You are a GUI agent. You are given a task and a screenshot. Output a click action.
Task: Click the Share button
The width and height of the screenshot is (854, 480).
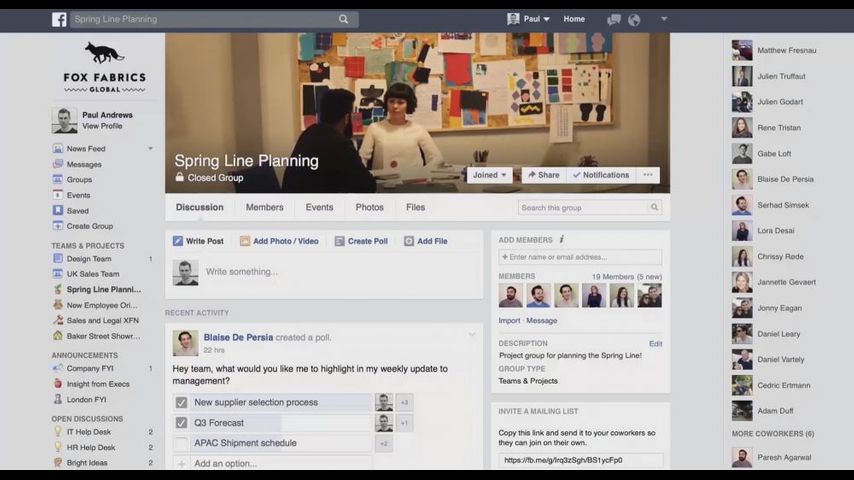coord(544,175)
